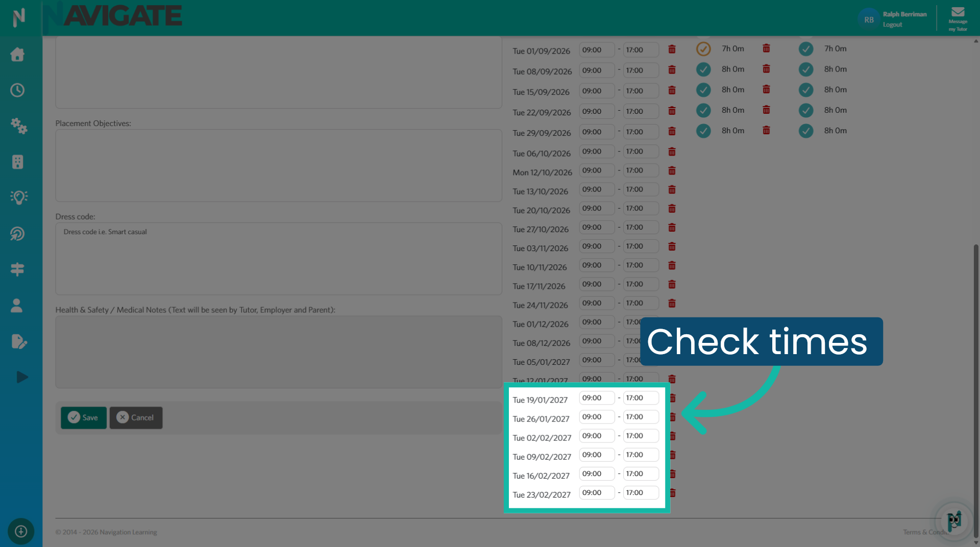Edit start time for Tue 02/02/2027
The width and height of the screenshot is (980, 547).
point(597,436)
